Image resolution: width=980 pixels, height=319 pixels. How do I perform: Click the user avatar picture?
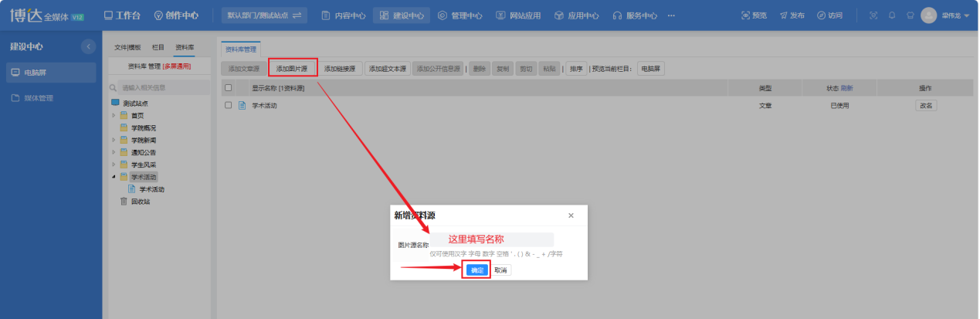point(929,15)
